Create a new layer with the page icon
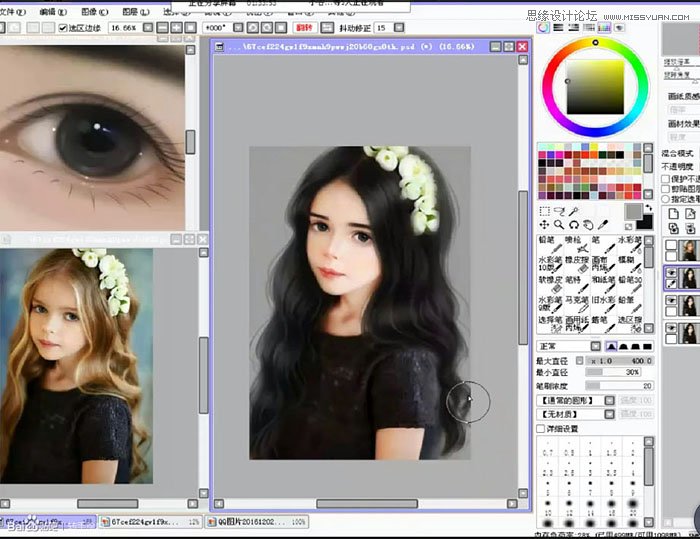 [674, 213]
